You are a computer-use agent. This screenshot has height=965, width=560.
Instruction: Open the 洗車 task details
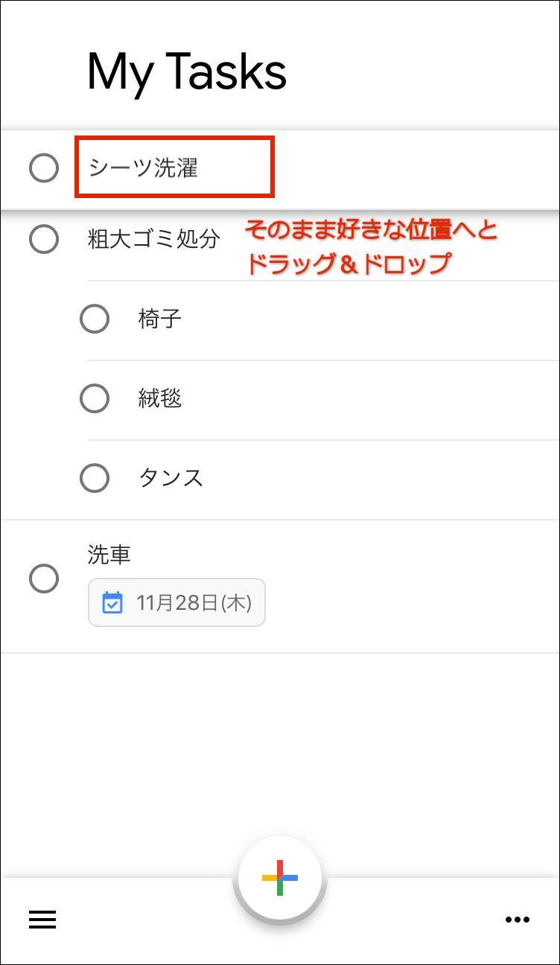[109, 555]
